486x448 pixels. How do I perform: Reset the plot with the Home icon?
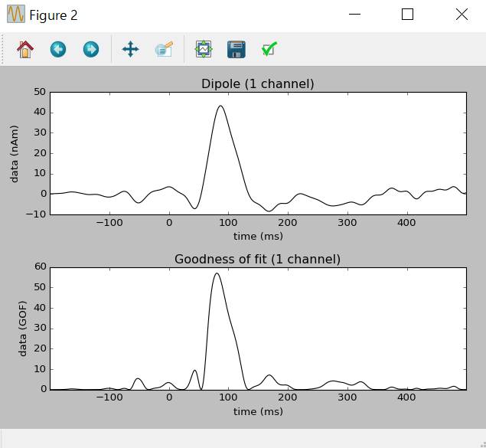coord(25,50)
